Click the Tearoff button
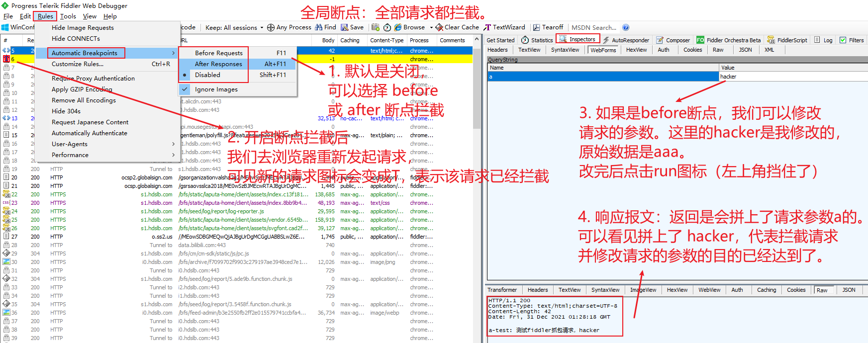 548,27
